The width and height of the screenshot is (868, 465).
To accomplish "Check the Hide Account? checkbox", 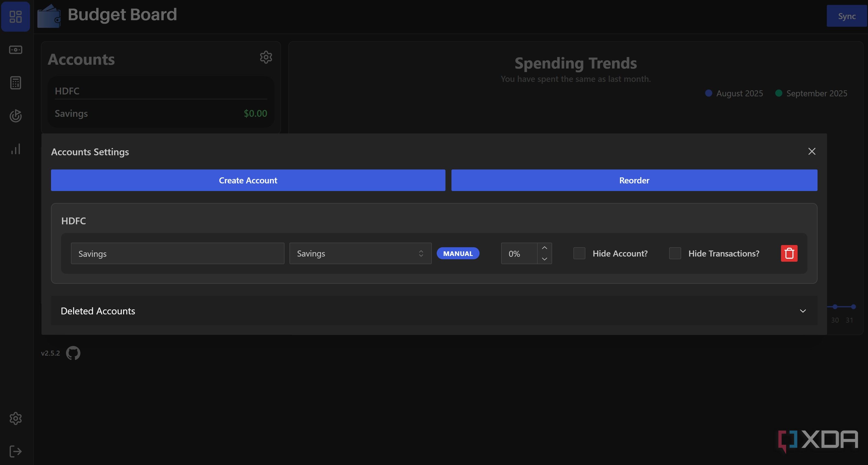I will (579, 253).
